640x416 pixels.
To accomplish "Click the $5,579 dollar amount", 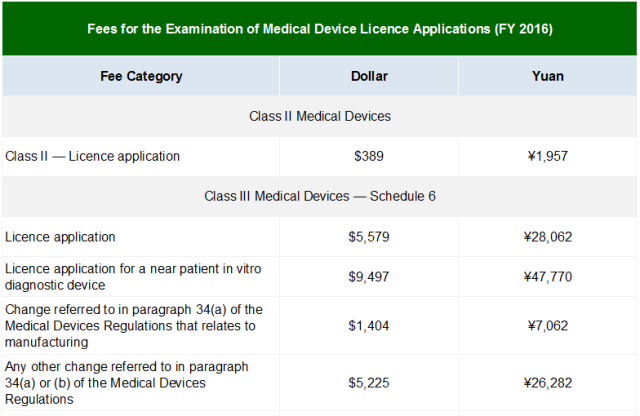I will click(369, 237).
